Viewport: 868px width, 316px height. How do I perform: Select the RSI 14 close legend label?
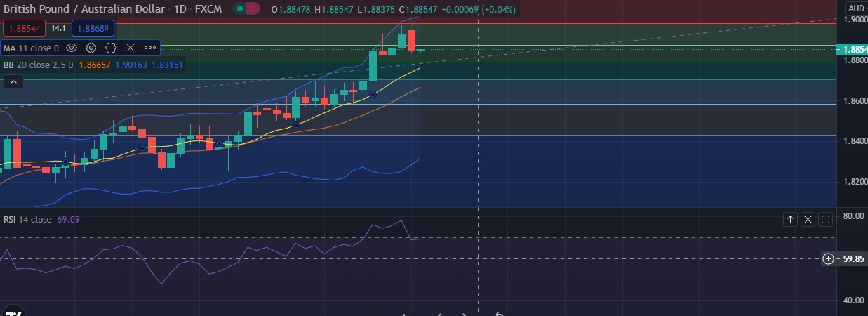pos(27,220)
